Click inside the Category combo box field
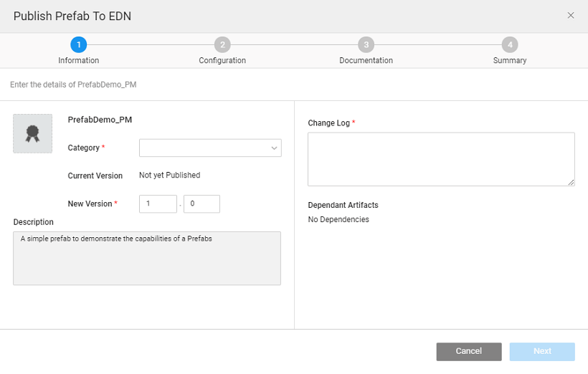Viewport: 588px width, 374px height. 204,148
